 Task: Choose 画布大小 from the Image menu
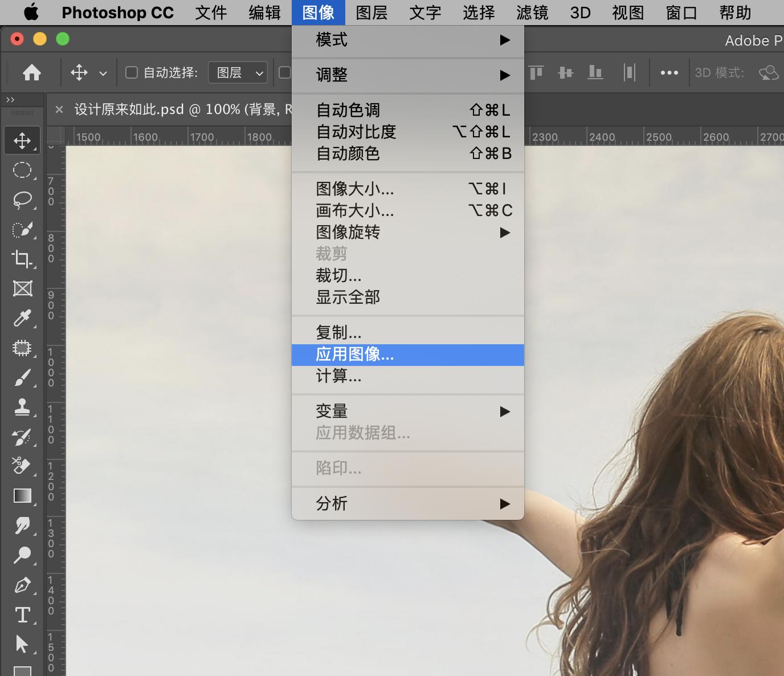tap(354, 210)
